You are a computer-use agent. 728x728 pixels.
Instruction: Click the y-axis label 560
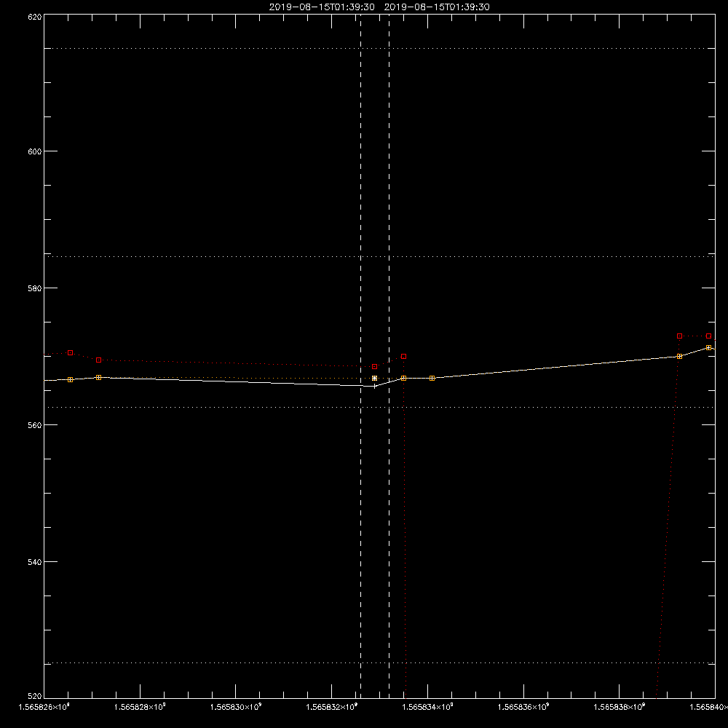click(35, 425)
